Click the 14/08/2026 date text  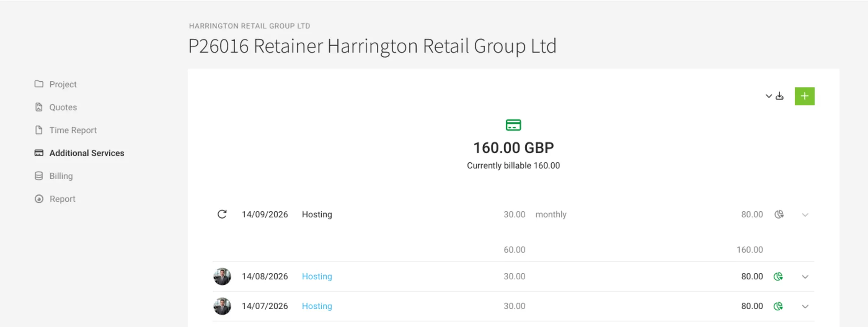click(265, 276)
